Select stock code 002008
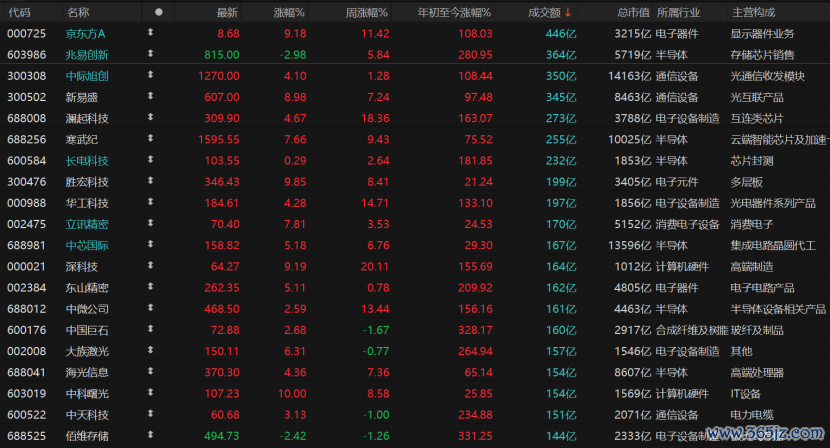Image resolution: width=830 pixels, height=448 pixels. tap(26, 352)
